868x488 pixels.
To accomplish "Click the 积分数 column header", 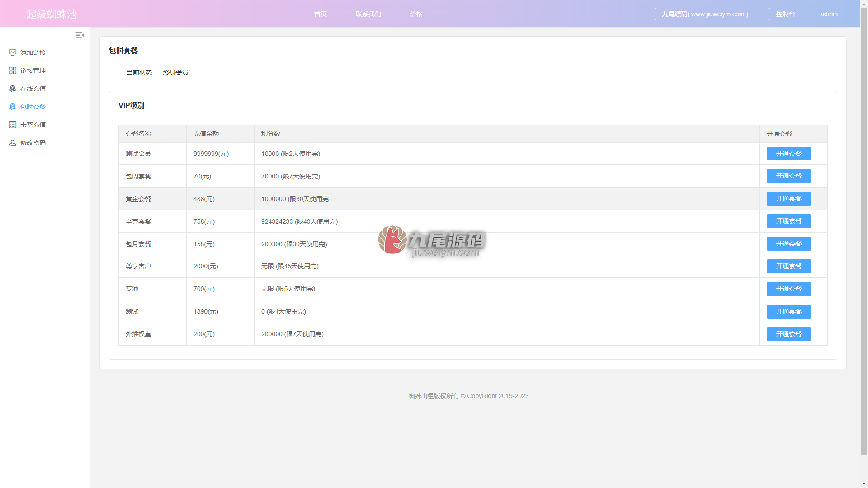I will pyautogui.click(x=507, y=134).
